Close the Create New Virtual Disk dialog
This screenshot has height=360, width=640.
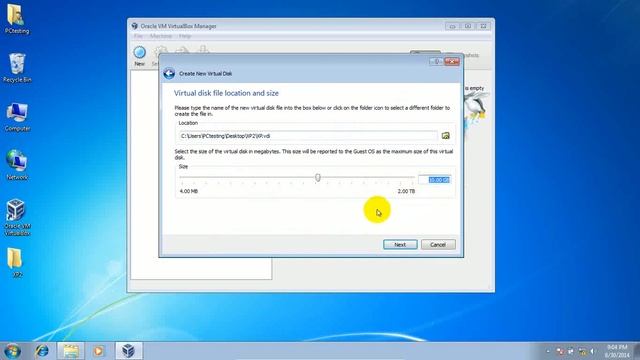click(x=452, y=61)
